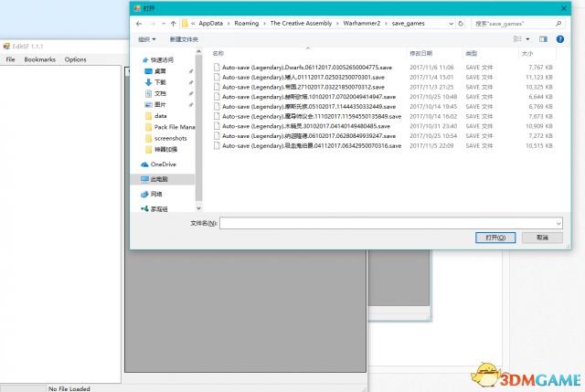Click the 取消 (Cancel) button

coord(542,238)
